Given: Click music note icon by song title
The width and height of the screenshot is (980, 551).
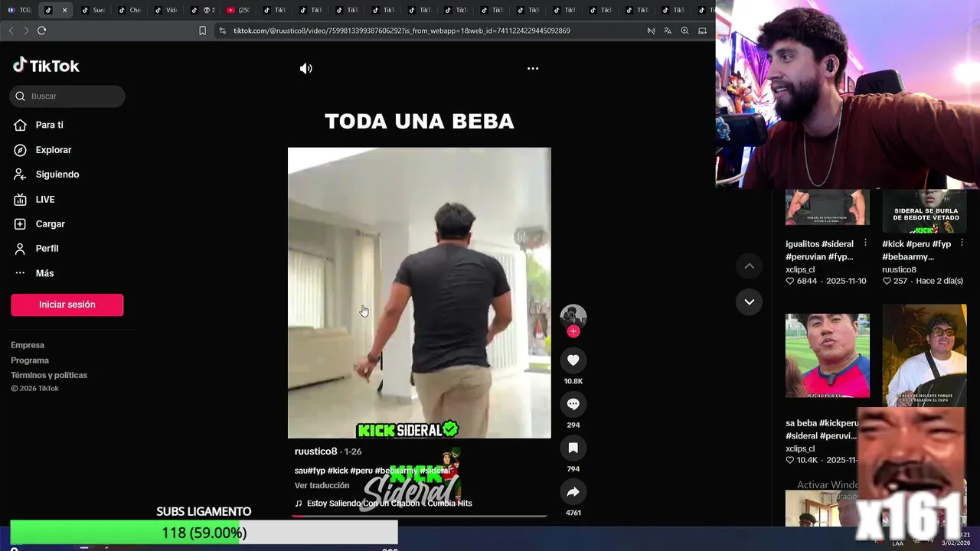Looking at the screenshot, I should [299, 504].
